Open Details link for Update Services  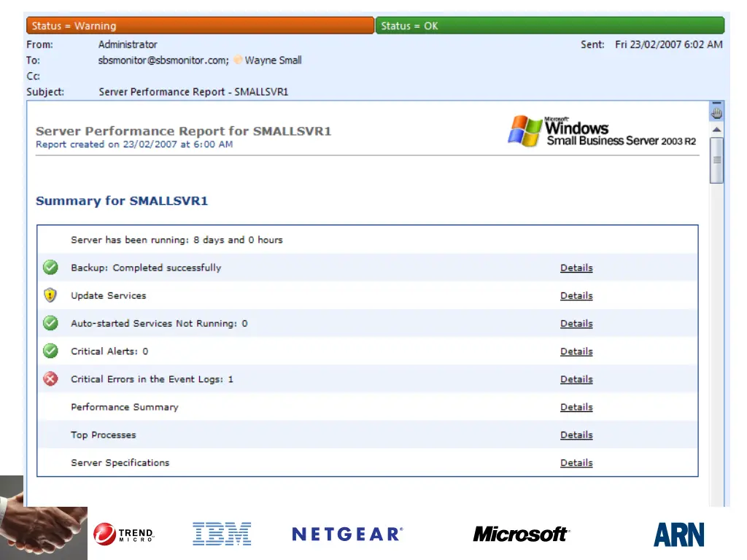pos(576,296)
